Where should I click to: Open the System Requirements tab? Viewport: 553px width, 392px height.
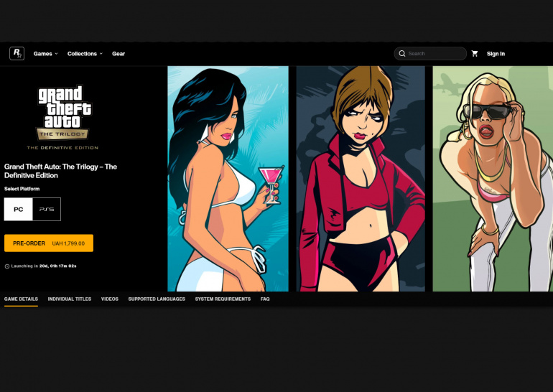pos(223,299)
